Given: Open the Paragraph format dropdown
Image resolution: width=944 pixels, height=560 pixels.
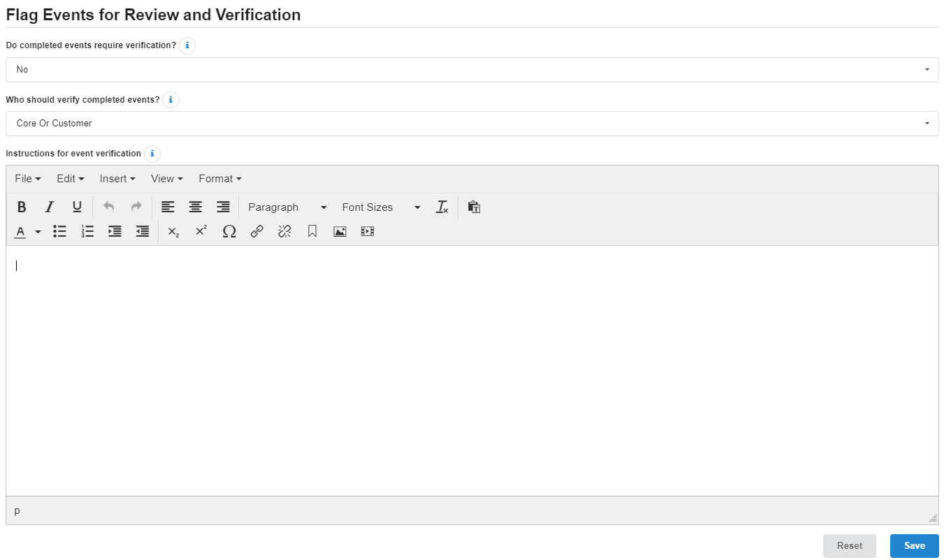Looking at the screenshot, I should click(x=287, y=207).
